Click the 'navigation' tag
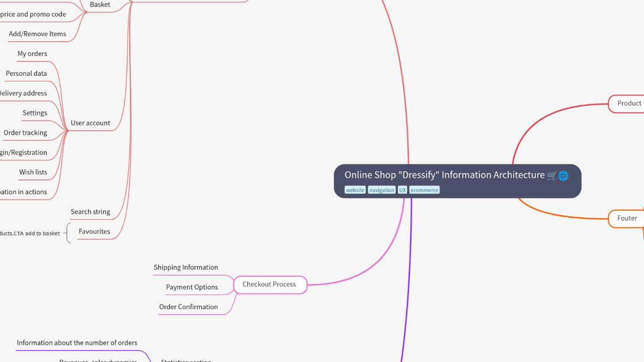Screen dimensions: 644x362 381,190
